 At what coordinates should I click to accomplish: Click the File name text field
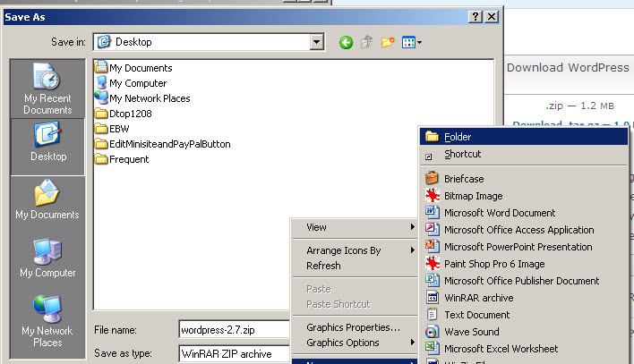click(x=235, y=330)
